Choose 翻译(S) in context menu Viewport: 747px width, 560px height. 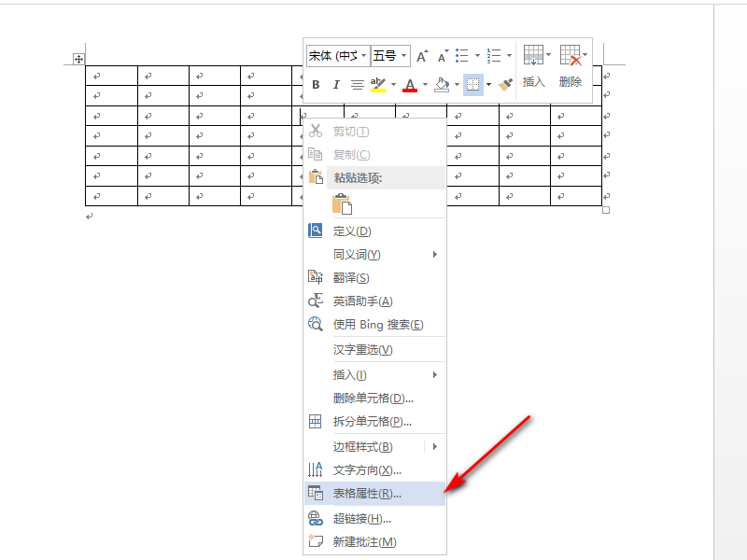click(x=375, y=277)
